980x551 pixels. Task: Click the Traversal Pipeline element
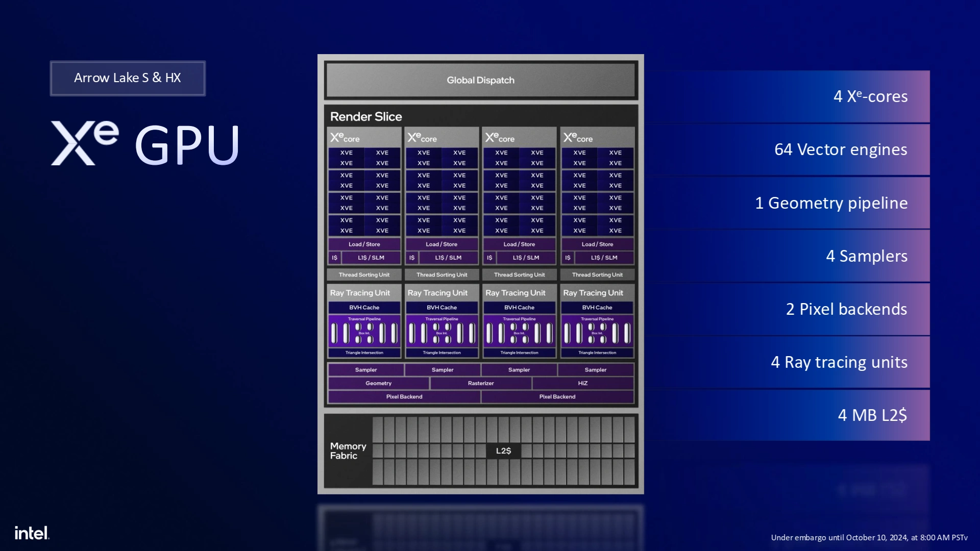coord(365,317)
